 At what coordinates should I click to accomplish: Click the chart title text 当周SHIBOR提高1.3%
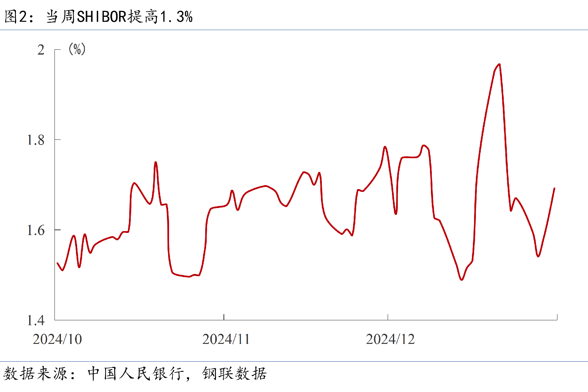(119, 17)
